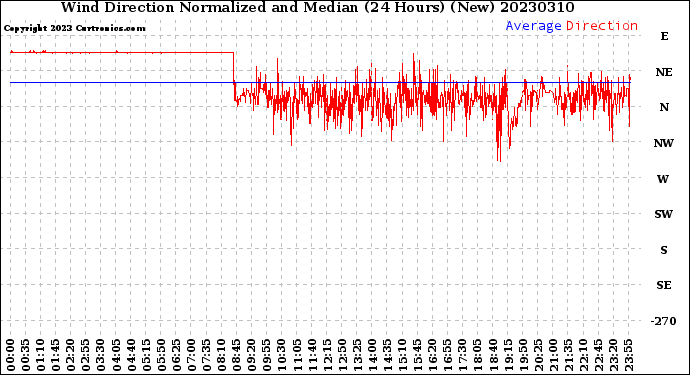Select the 'SE' direction axis label
This screenshot has height=375, width=690.
click(x=664, y=286)
